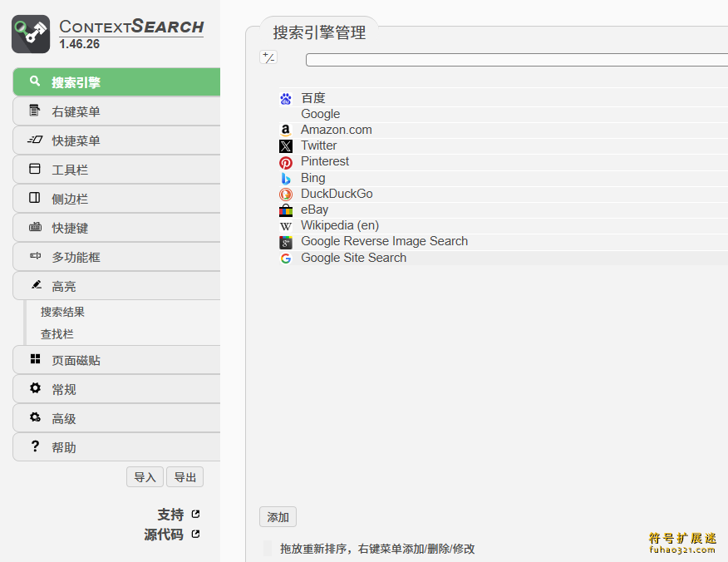Click the ContextSearch piston logo icon
Image resolution: width=728 pixels, height=562 pixels.
[x=31, y=34]
